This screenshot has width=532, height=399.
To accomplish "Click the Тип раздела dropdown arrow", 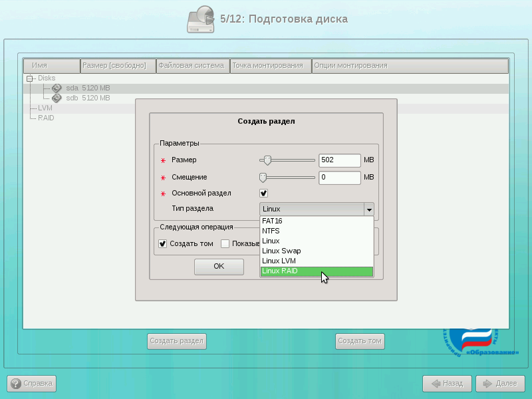I will (x=368, y=209).
